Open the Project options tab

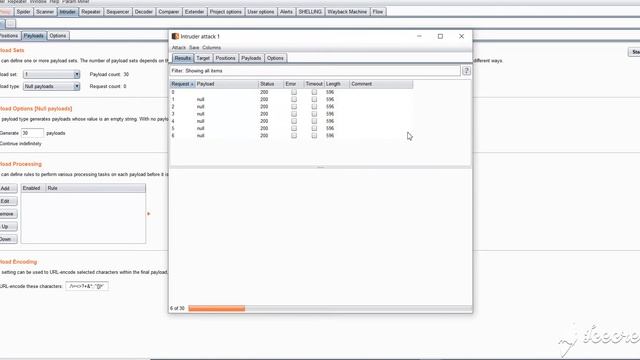(226, 12)
